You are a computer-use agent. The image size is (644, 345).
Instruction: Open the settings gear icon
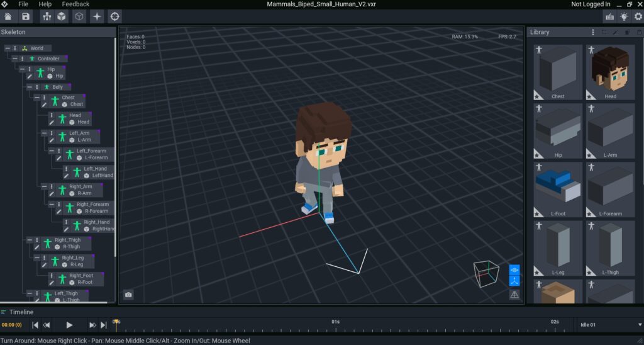638,16
